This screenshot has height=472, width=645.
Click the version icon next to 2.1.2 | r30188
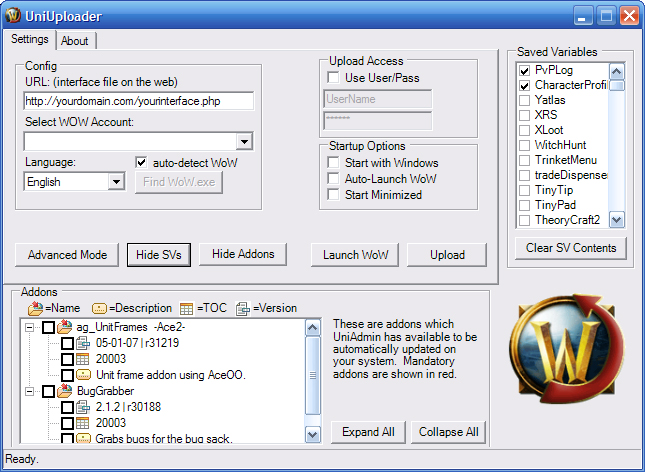pos(83,407)
